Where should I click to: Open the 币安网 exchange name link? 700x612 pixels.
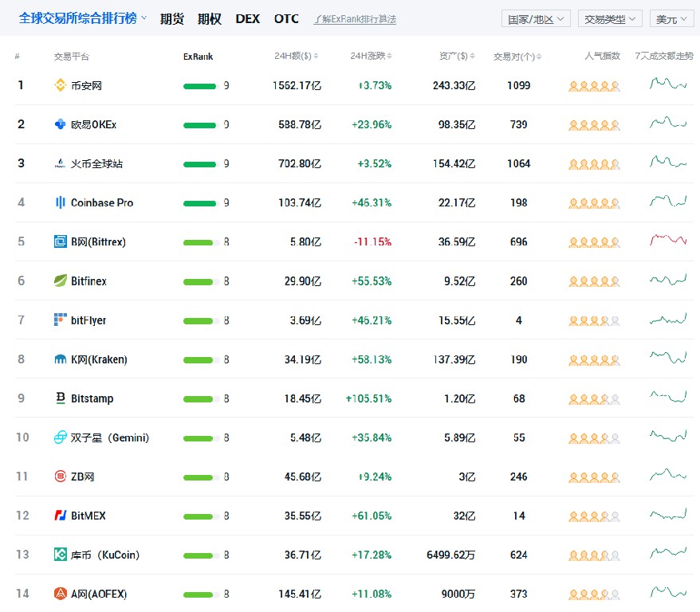[x=86, y=85]
